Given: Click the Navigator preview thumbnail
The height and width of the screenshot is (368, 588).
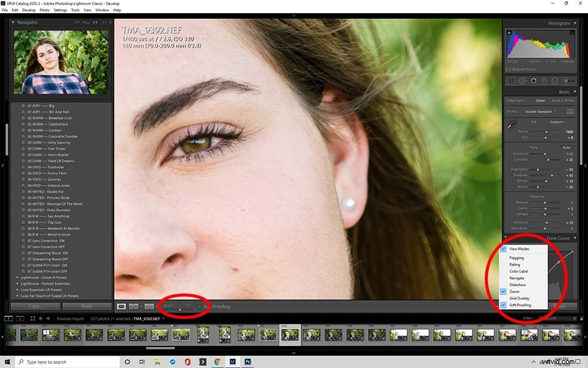Looking at the screenshot, I should pos(61,62).
